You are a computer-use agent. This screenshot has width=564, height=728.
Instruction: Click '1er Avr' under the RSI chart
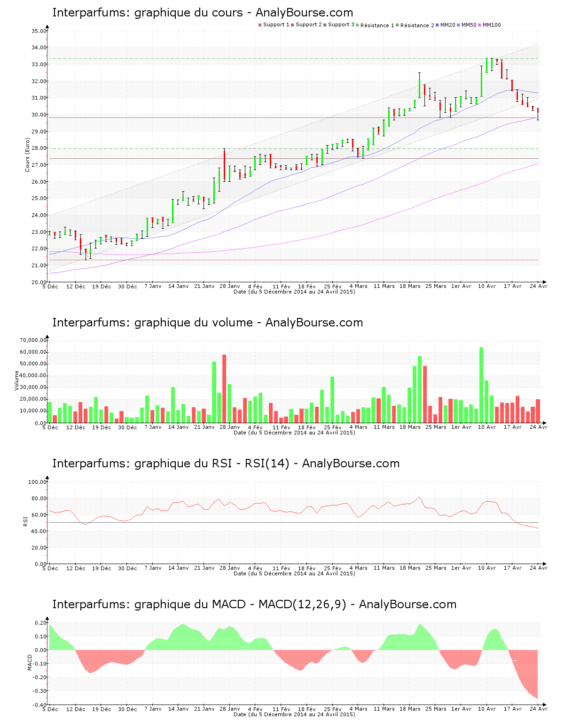pos(461,568)
